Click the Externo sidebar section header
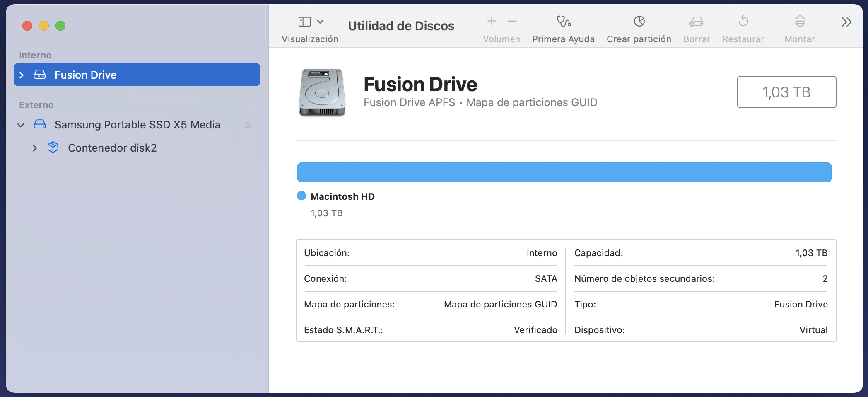Screen dimensions: 868x397 [36, 105]
